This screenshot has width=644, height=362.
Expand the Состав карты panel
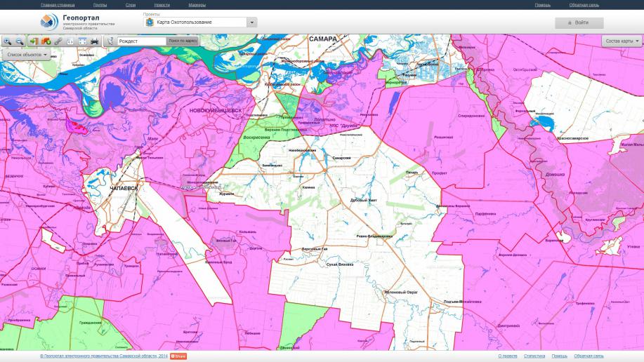pos(622,41)
